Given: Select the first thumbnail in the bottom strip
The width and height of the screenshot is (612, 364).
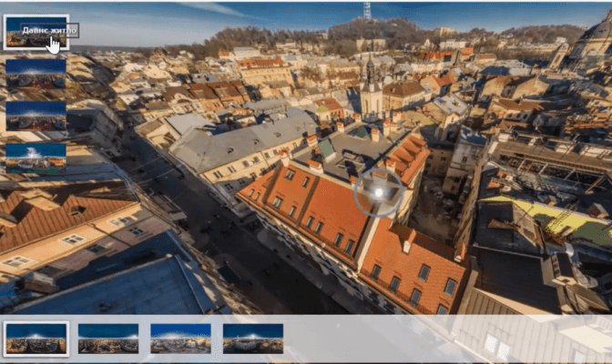Looking at the screenshot, I should (x=36, y=338).
